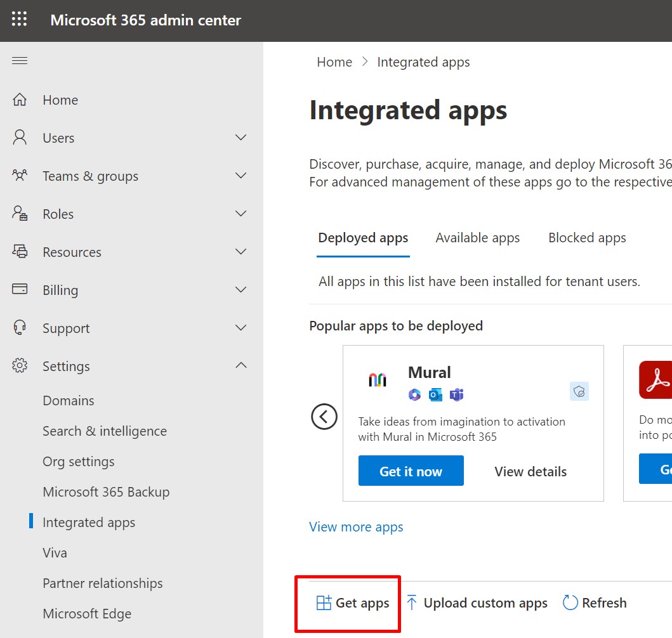672x638 pixels.
Task: Open Search & intelligence settings
Action: coord(105,431)
